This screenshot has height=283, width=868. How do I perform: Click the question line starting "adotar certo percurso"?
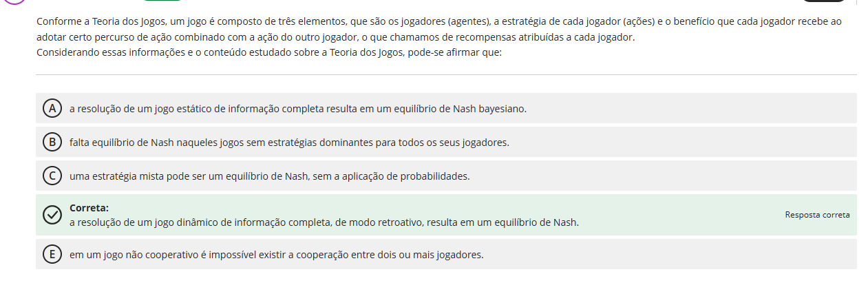pyautogui.click(x=335, y=37)
